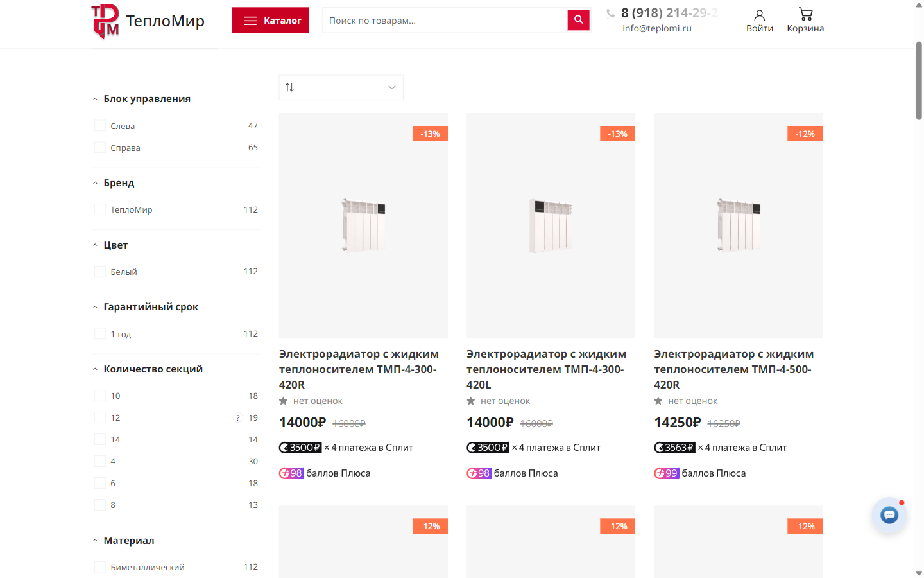Viewport: 924px width, 578px height.
Task: Open the Каталог menu
Action: point(271,20)
